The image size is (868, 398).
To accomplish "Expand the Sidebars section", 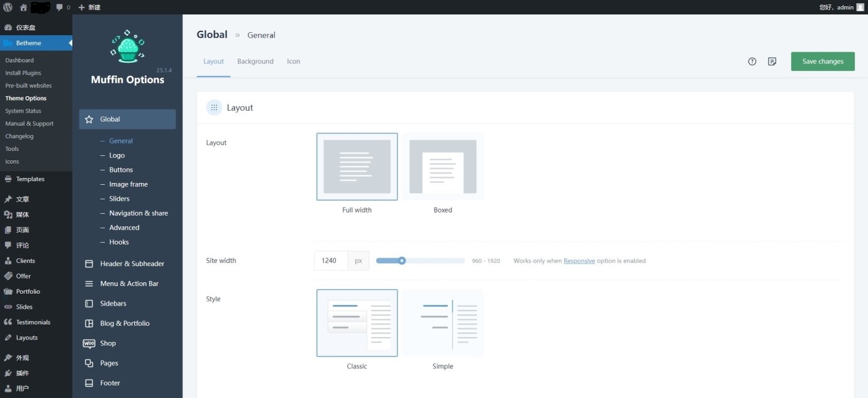I will (x=127, y=304).
